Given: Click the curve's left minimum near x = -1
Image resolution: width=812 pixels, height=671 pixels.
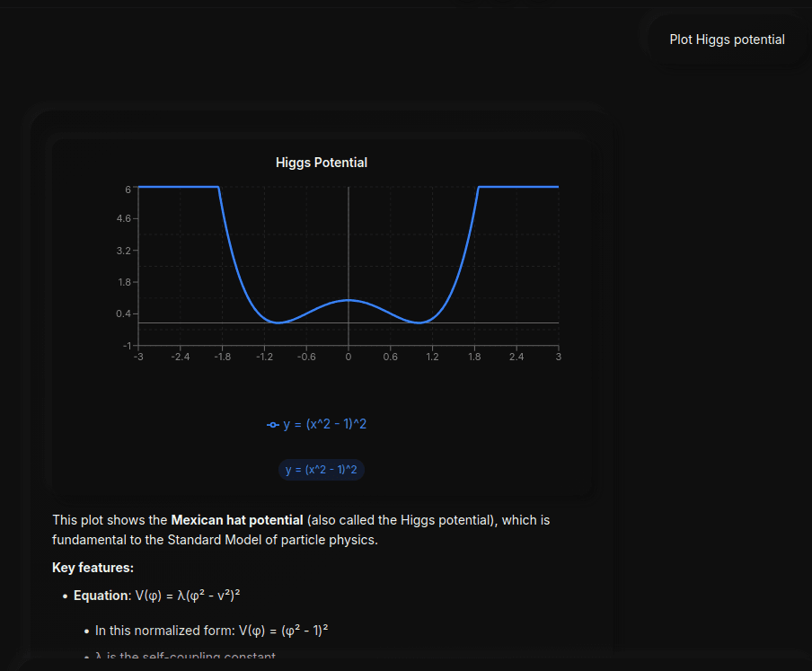Looking at the screenshot, I should tap(279, 322).
